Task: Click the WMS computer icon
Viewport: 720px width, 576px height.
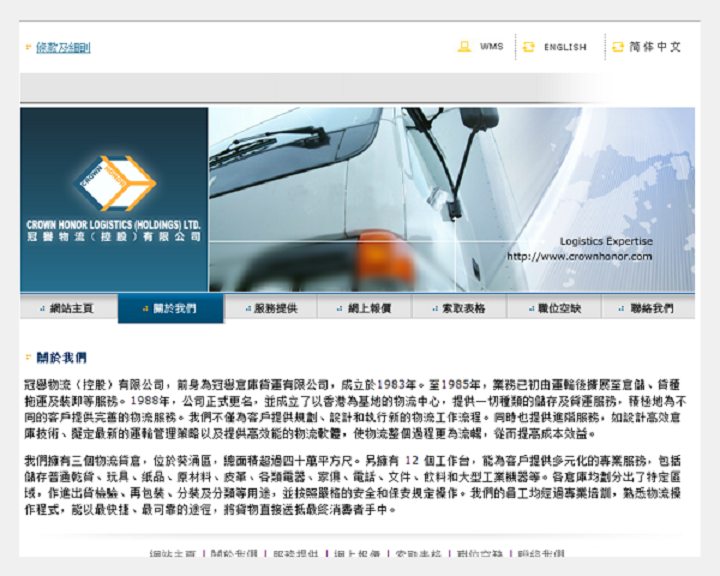Action: point(464,46)
